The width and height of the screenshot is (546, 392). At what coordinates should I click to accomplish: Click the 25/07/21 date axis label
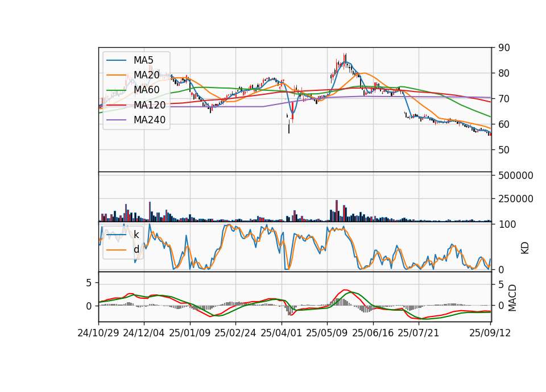pyautogui.click(x=419, y=333)
